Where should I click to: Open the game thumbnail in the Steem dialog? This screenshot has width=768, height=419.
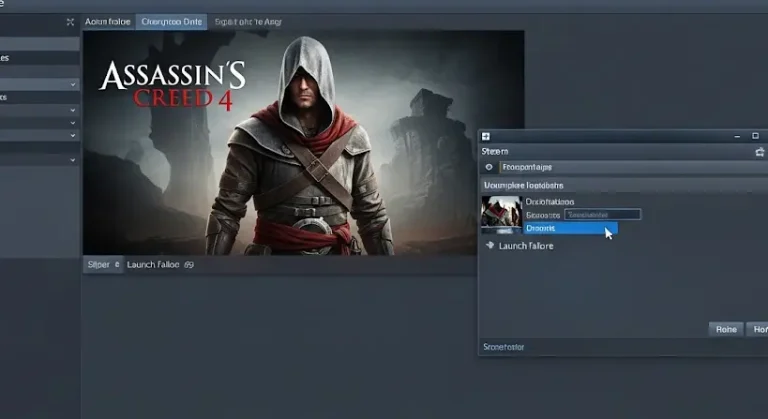click(x=502, y=215)
